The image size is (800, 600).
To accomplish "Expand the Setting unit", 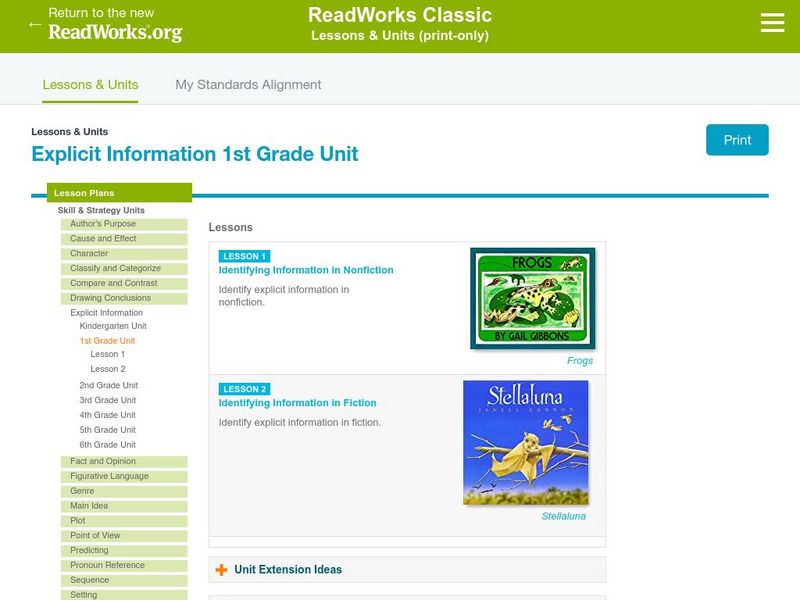I will 124,595.
